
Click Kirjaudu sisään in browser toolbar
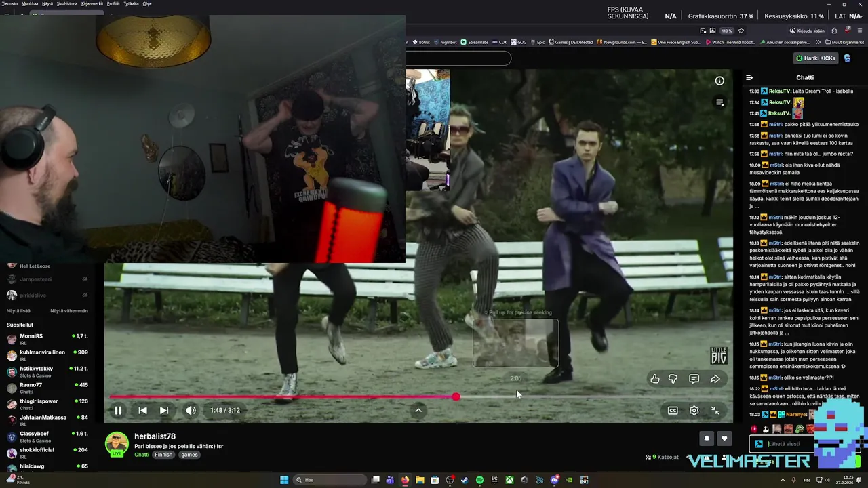coord(807,30)
